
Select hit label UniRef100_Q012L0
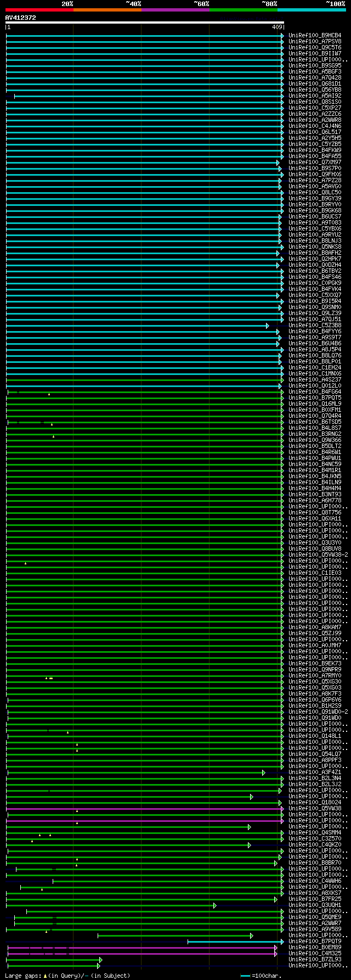[x=315, y=386]
